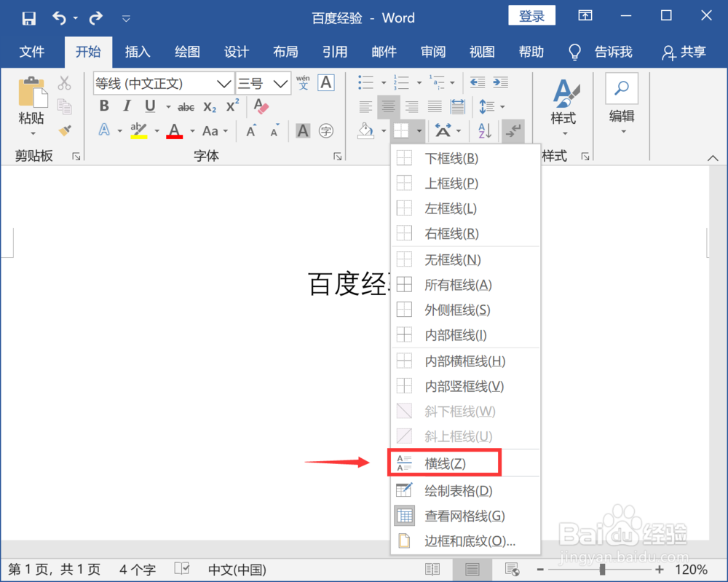This screenshot has width=728, height=582.
Task: Click the Find magnifier editing icon
Action: tap(621, 88)
